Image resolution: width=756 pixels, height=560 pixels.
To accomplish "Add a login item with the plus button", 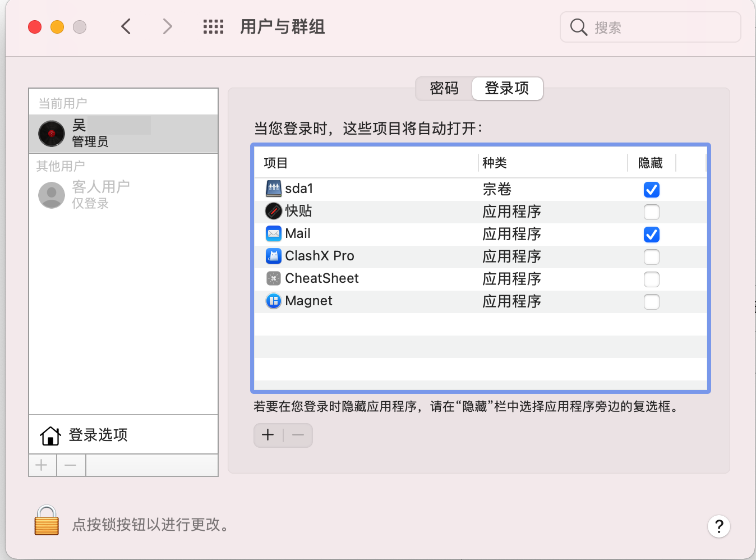I will click(x=268, y=435).
